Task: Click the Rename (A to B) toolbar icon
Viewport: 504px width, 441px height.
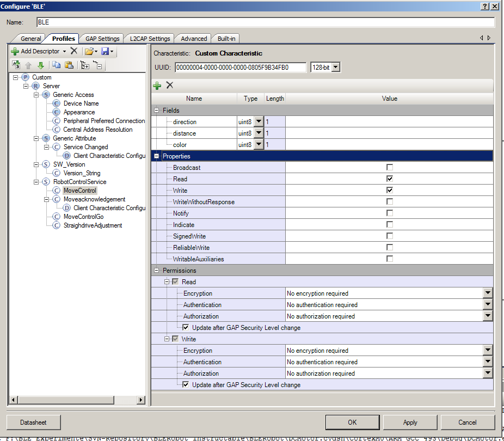Action: [x=16, y=65]
